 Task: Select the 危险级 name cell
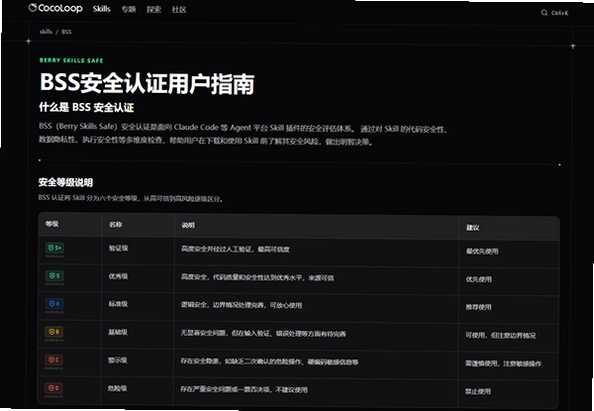pyautogui.click(x=117, y=388)
